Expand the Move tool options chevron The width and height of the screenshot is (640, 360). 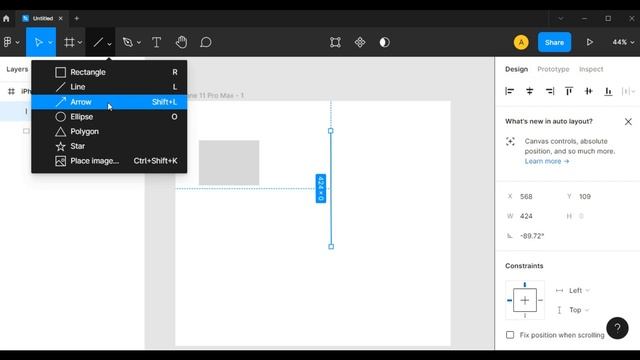pyautogui.click(x=50, y=42)
